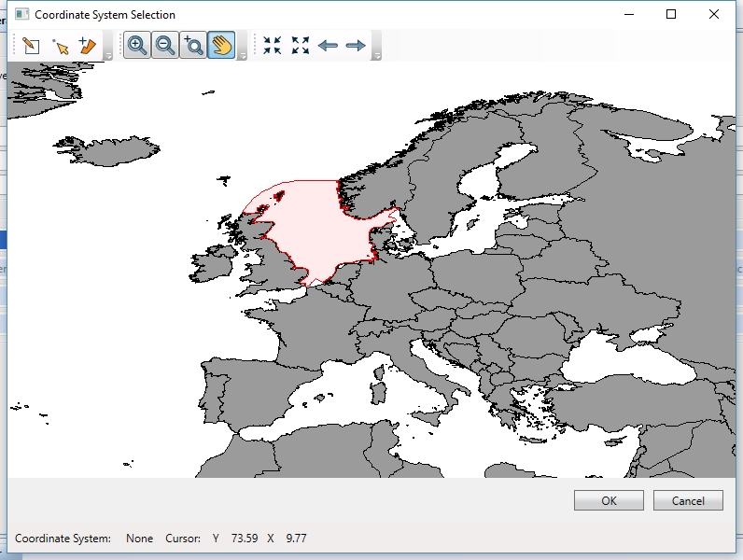This screenshot has height=560, width=743.
Task: Confirm selection with the OK button
Action: 609,501
